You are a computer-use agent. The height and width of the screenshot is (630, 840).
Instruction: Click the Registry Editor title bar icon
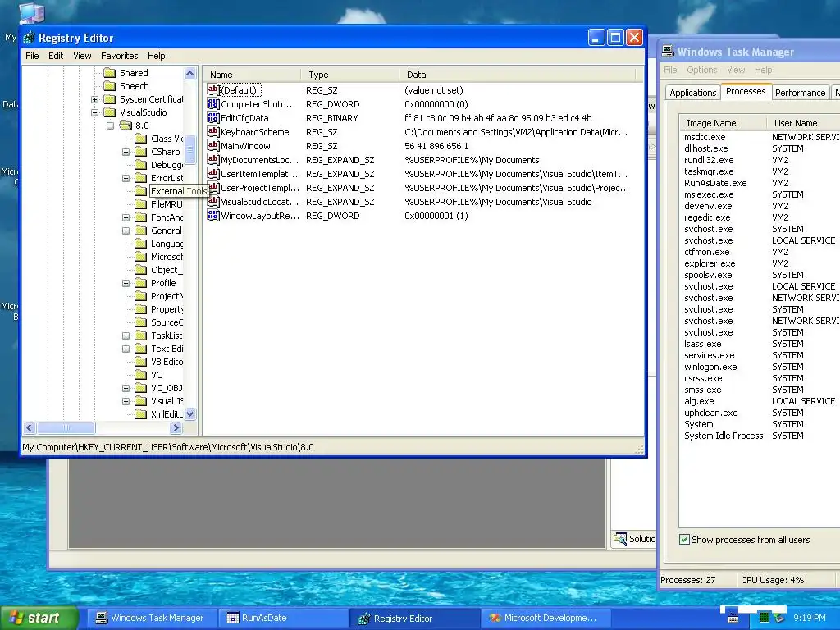[29, 38]
